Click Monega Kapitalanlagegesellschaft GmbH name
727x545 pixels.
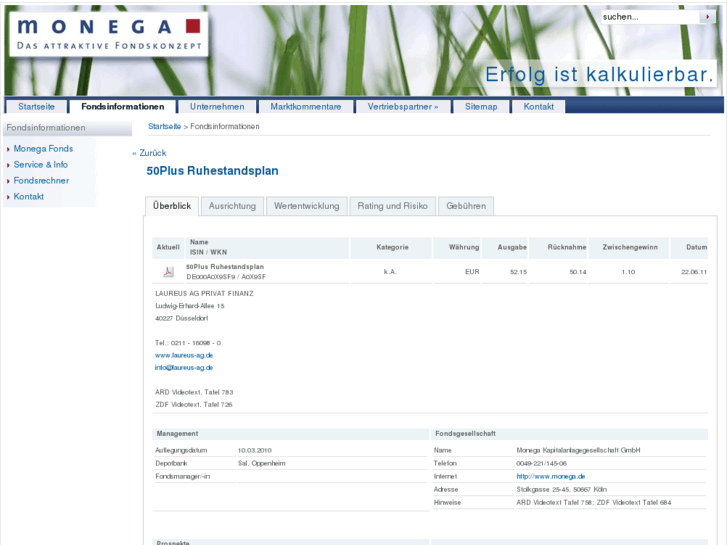(578, 450)
